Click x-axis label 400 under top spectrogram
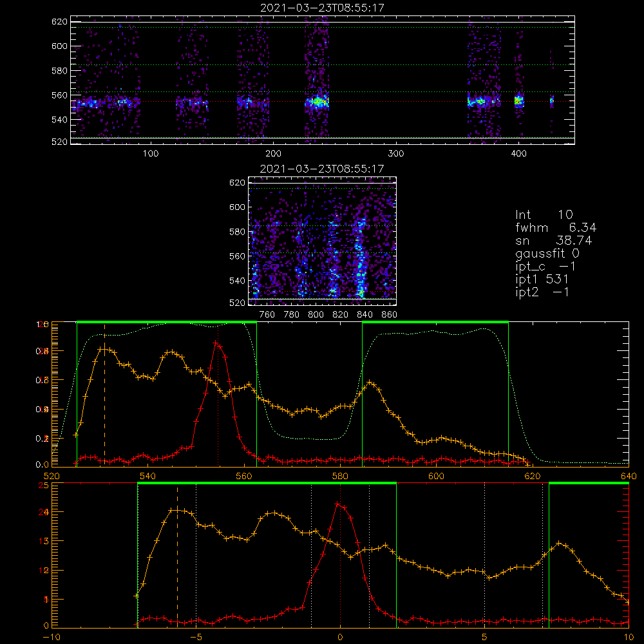644x644 pixels. coord(518,154)
